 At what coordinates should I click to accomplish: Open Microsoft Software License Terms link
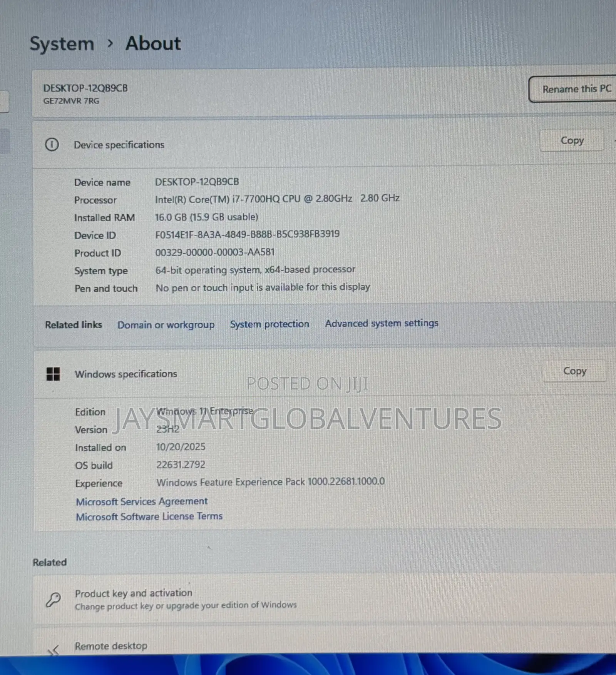149,516
